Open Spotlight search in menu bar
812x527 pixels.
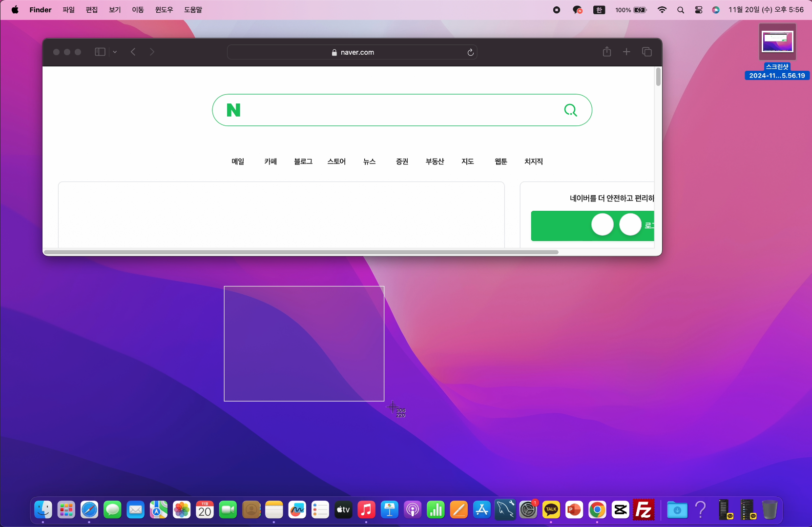(681, 10)
